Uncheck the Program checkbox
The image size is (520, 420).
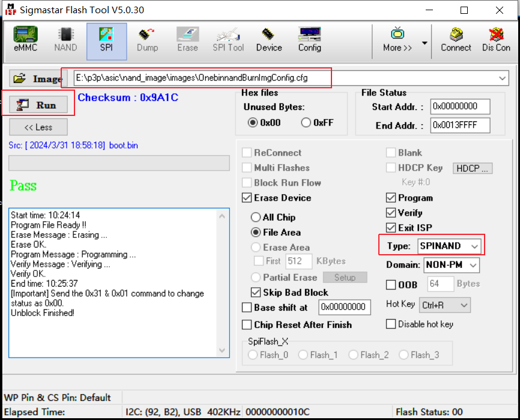(x=391, y=198)
